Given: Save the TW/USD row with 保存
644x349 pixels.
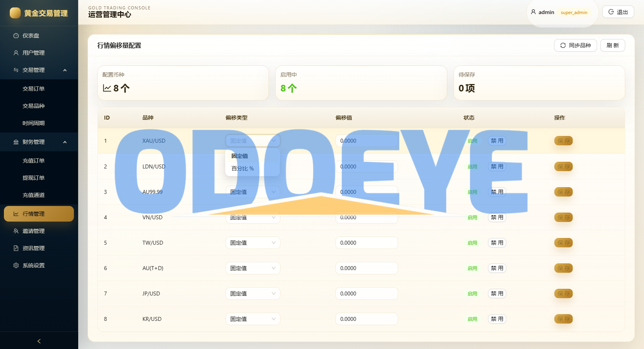Looking at the screenshot, I should point(563,243).
